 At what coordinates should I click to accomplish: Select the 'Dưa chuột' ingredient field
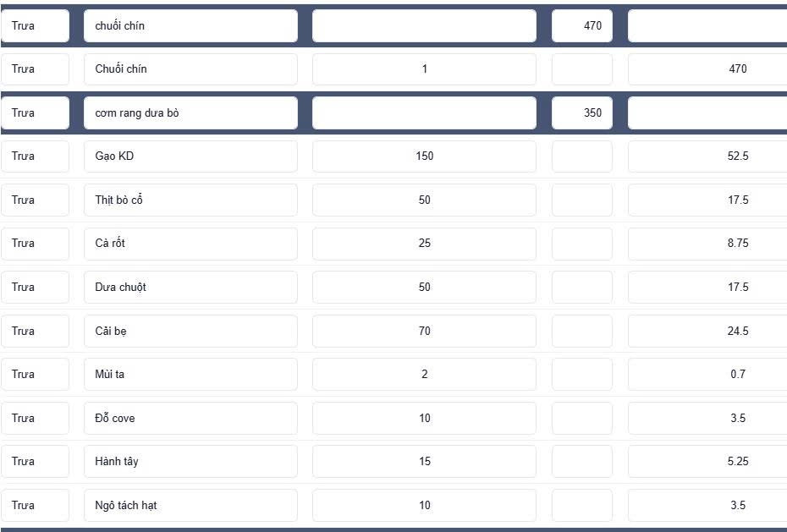click(190, 288)
